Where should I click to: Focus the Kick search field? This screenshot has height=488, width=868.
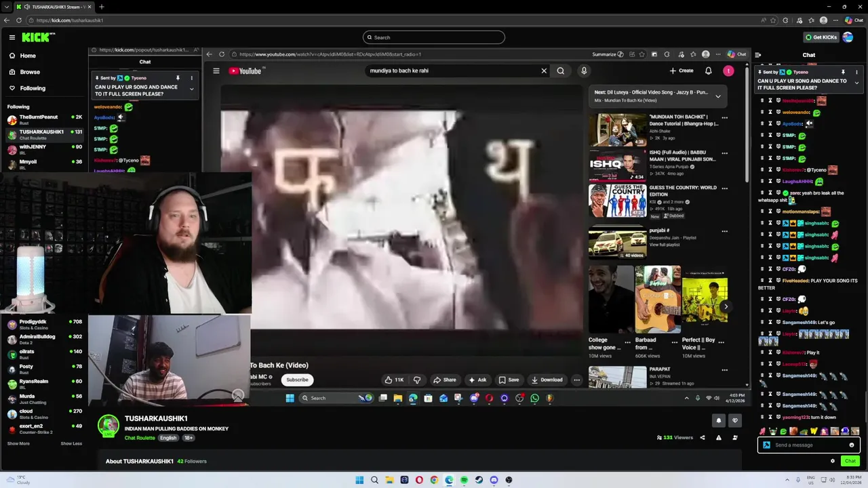pyautogui.click(x=434, y=37)
